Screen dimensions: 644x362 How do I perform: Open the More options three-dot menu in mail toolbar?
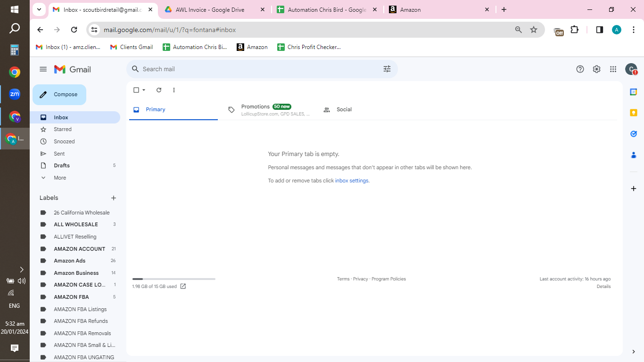pos(174,90)
